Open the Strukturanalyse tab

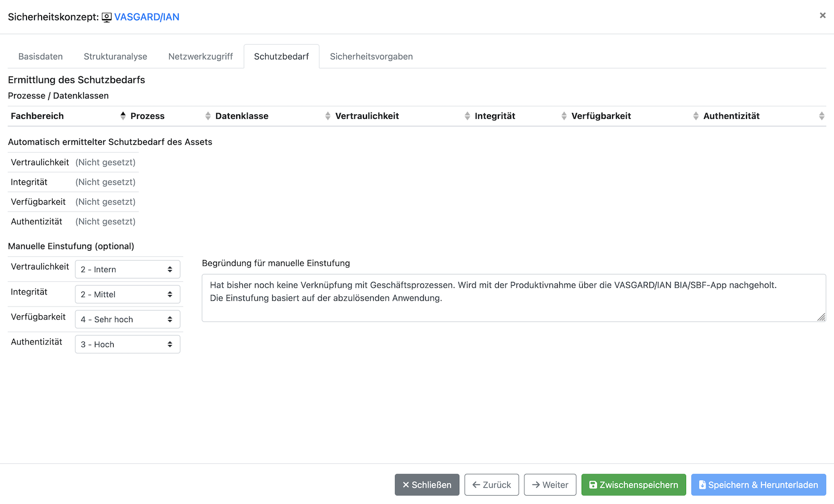(x=115, y=56)
